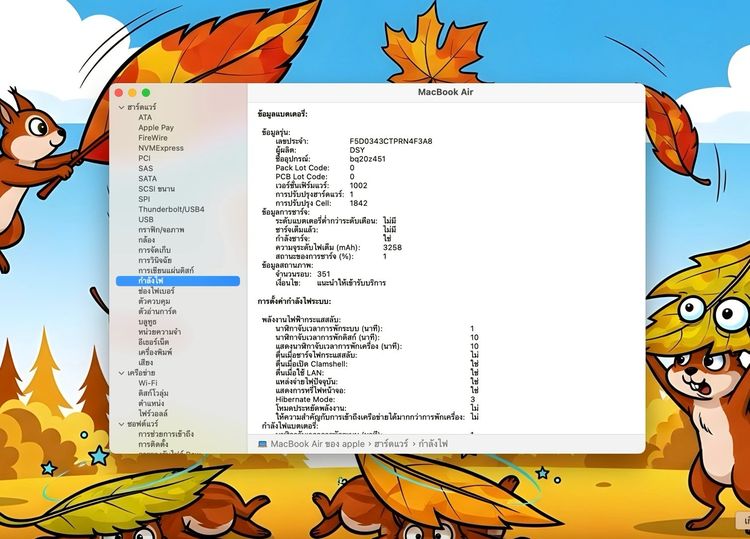The image size is (750, 539).
Task: Open เครื่องพิมพ์ in the sidebar
Action: click(155, 352)
